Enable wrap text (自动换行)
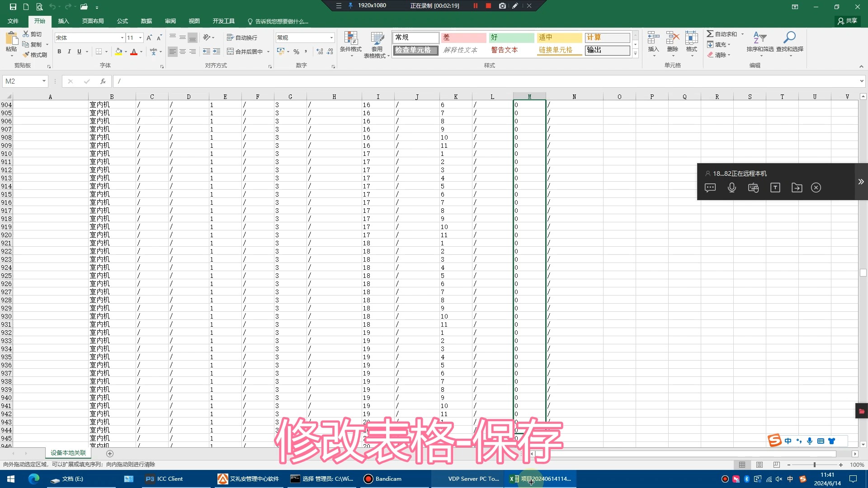This screenshot has height=488, width=868. pos(243,37)
